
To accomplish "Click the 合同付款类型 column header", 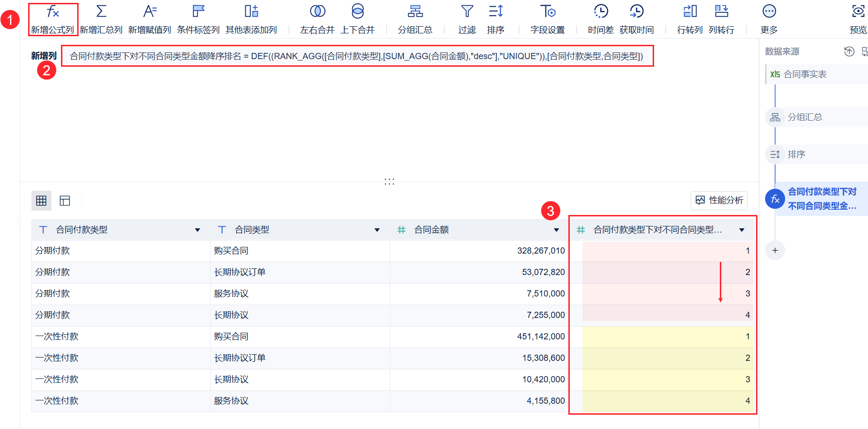I will (x=121, y=230).
